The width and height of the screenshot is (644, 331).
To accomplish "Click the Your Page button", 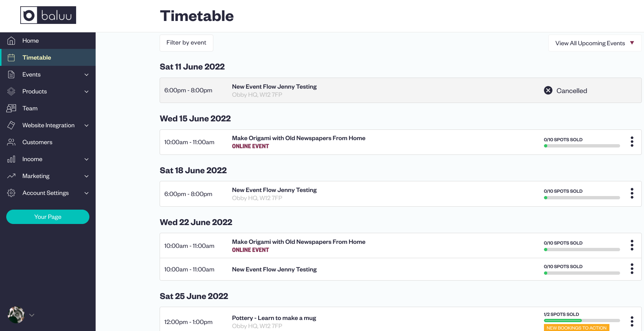I will click(48, 217).
